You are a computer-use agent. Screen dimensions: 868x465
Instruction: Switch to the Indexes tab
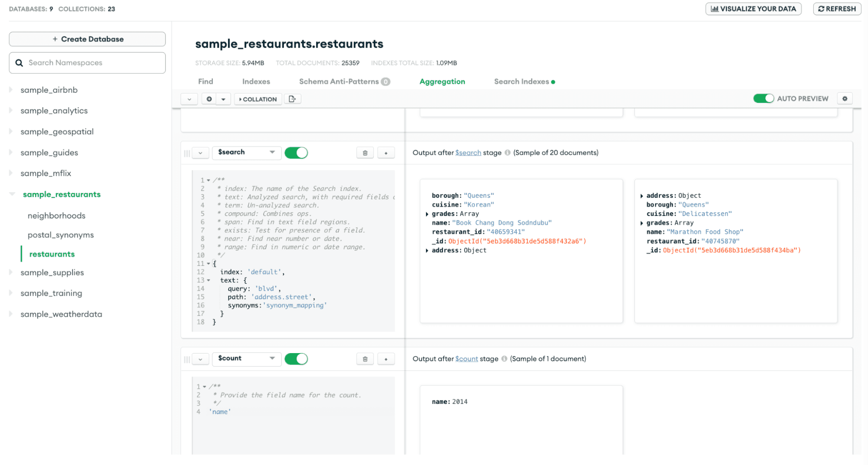tap(256, 82)
